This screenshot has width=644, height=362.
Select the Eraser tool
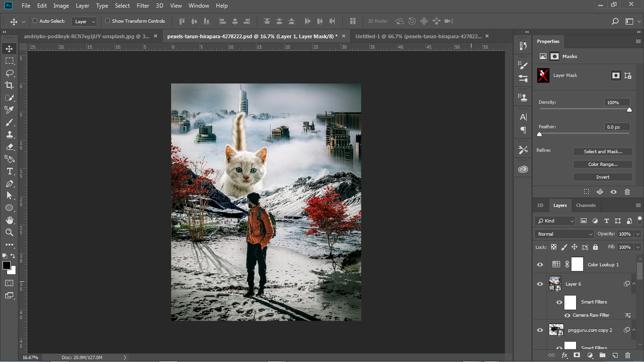click(9, 147)
